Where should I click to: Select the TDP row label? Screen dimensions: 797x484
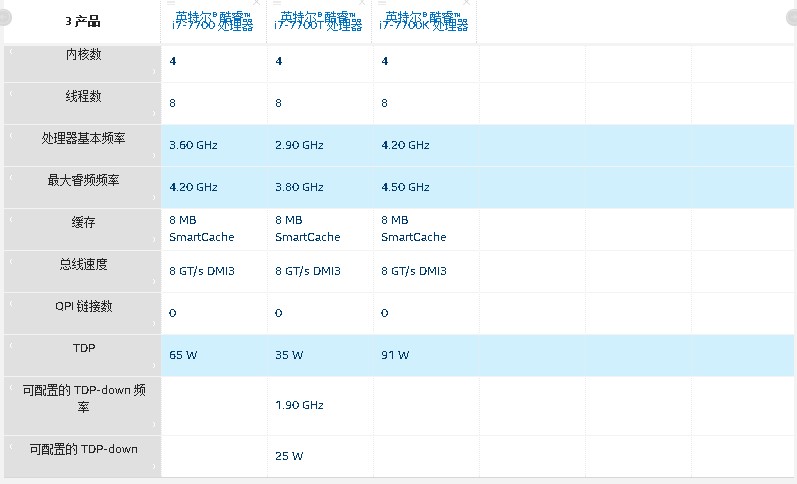click(84, 348)
